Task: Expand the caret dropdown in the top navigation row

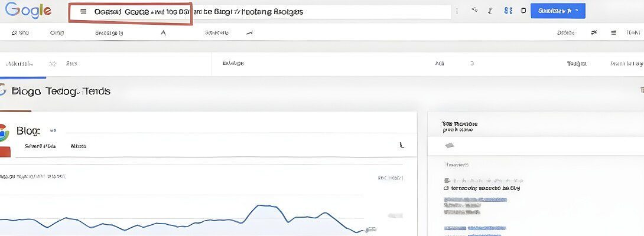Action: coord(163,33)
